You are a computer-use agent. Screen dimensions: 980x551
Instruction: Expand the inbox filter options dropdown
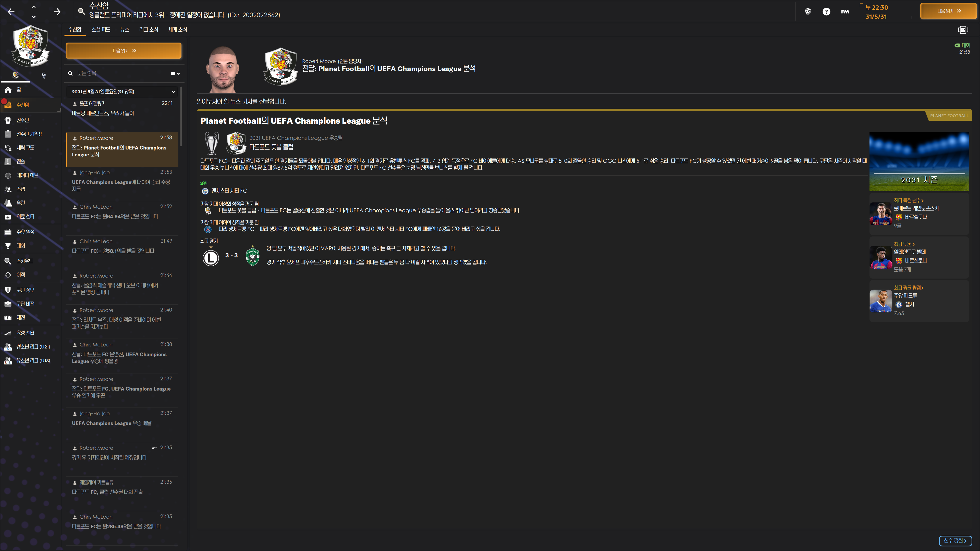tap(175, 73)
